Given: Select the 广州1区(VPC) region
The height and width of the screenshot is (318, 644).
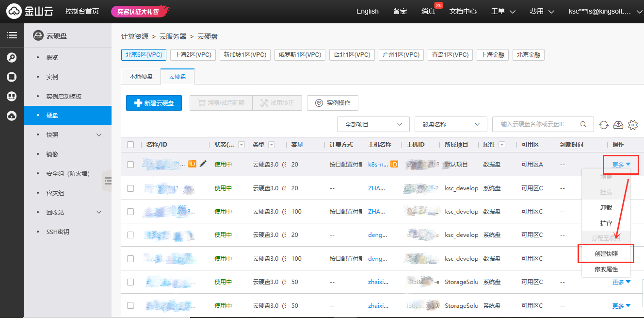Looking at the screenshot, I should [x=401, y=55].
